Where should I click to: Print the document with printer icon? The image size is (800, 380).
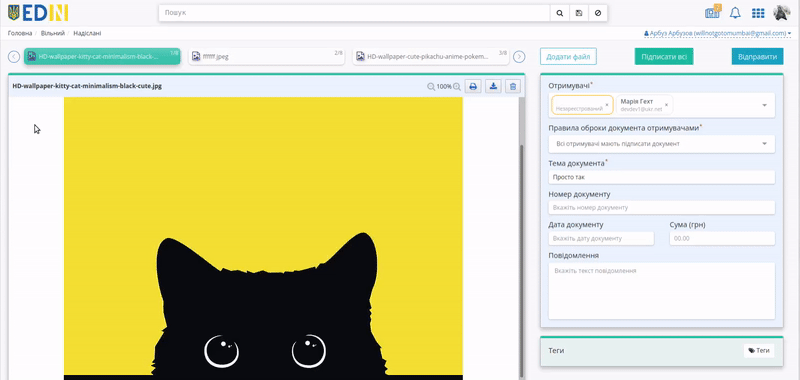tap(473, 87)
